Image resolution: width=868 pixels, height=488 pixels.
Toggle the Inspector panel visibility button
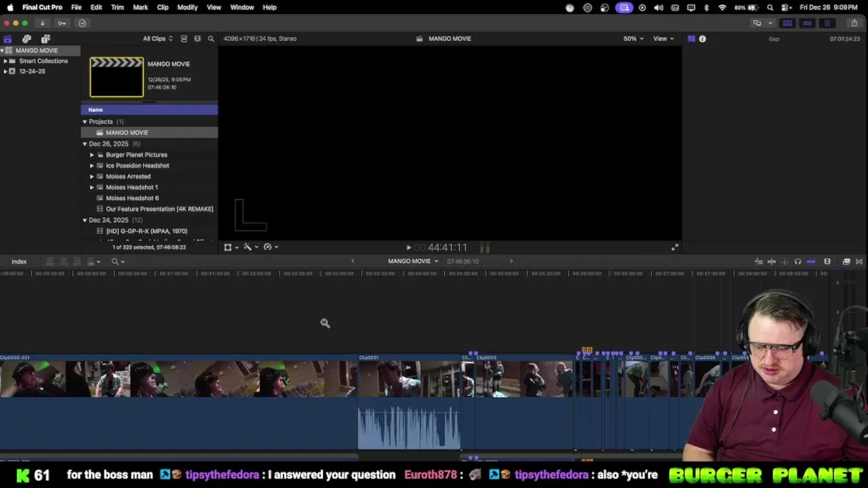point(827,23)
